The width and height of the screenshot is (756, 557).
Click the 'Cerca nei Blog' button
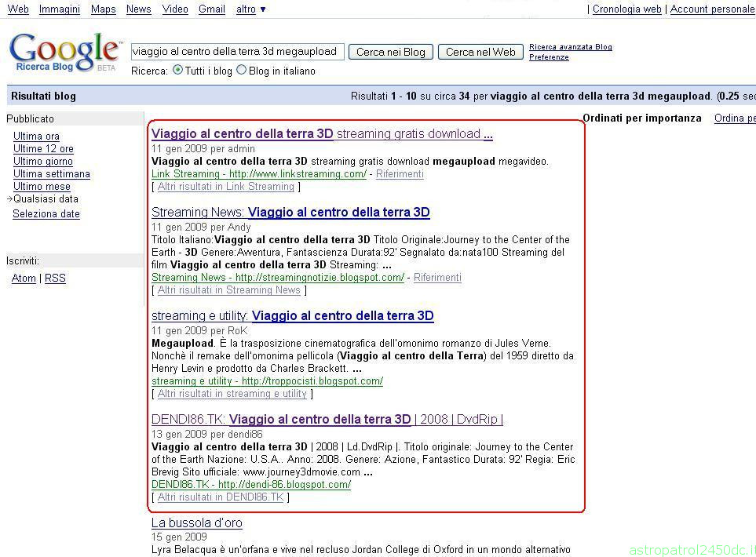pos(390,52)
